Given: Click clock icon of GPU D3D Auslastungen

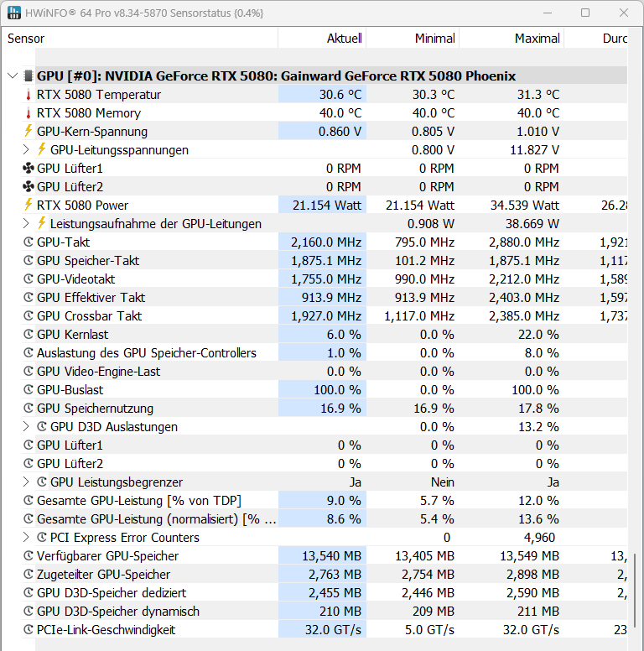Looking at the screenshot, I should click(41, 426).
